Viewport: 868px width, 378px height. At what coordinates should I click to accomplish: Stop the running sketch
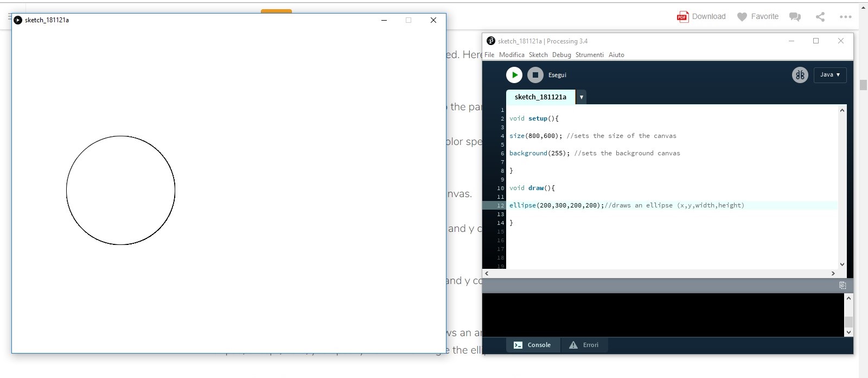(535, 75)
